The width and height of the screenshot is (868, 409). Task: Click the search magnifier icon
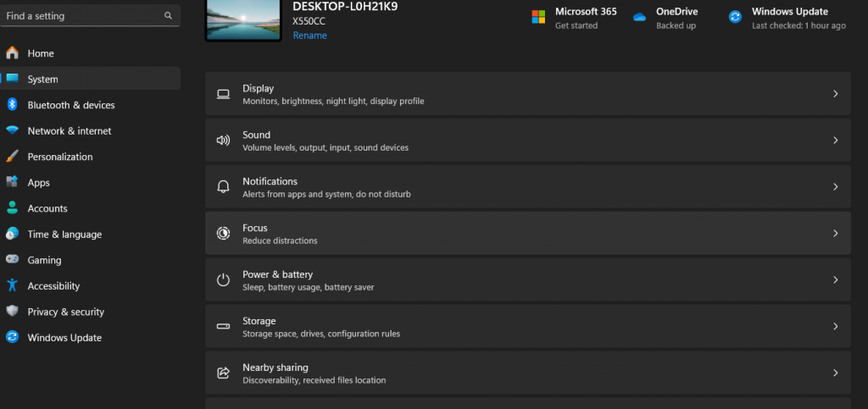pos(168,16)
